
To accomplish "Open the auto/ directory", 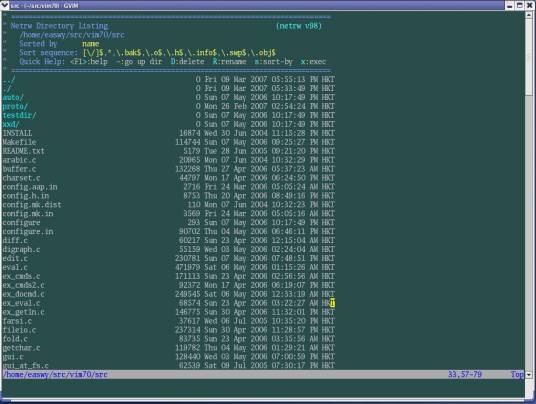I will tap(13, 98).
